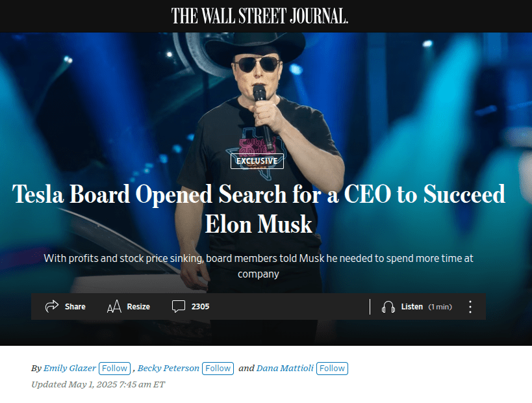Open author page for Becky Peterson
Screen dimensions: 532x403
(168, 369)
